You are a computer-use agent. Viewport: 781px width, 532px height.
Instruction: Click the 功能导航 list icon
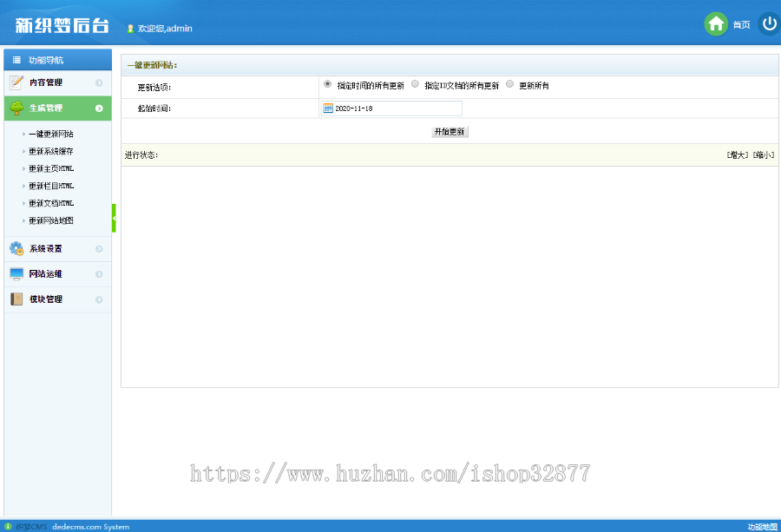(x=16, y=60)
